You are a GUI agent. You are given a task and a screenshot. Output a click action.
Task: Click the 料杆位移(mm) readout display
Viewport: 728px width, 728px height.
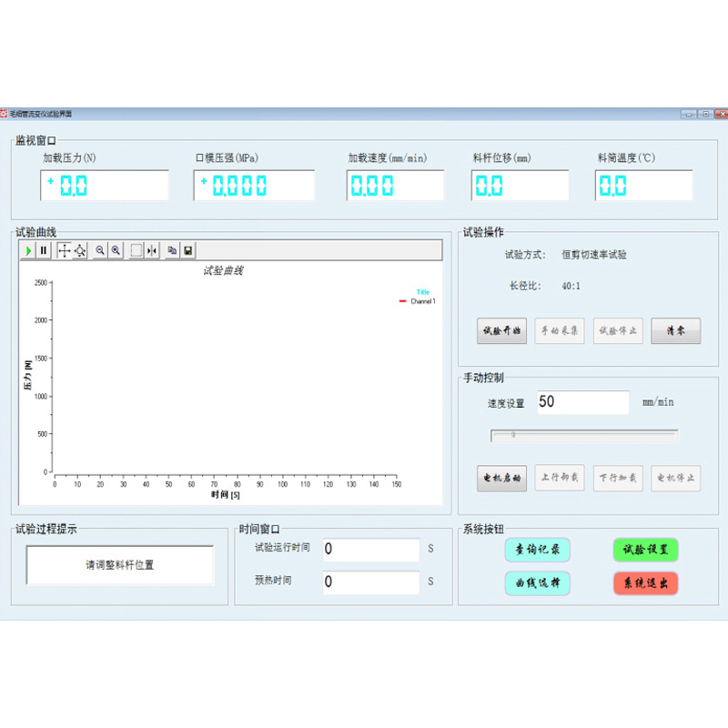coord(520,186)
